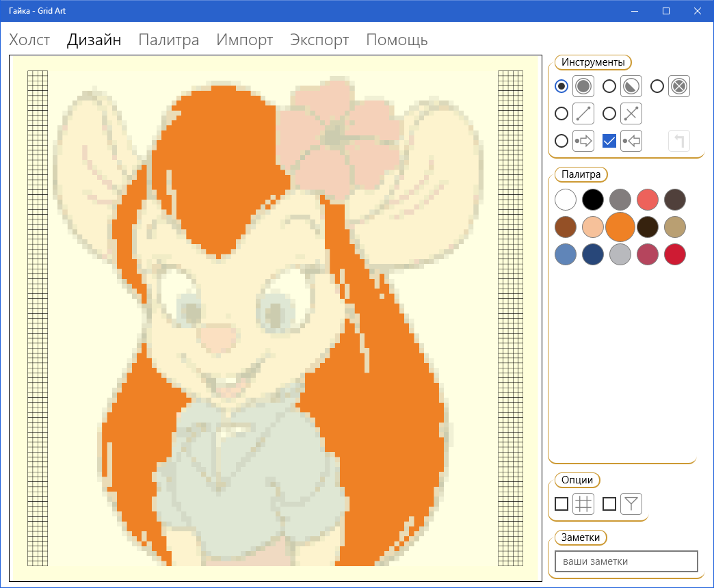Open the Помощь menu
Screen dimensions: 714x588
click(x=397, y=40)
